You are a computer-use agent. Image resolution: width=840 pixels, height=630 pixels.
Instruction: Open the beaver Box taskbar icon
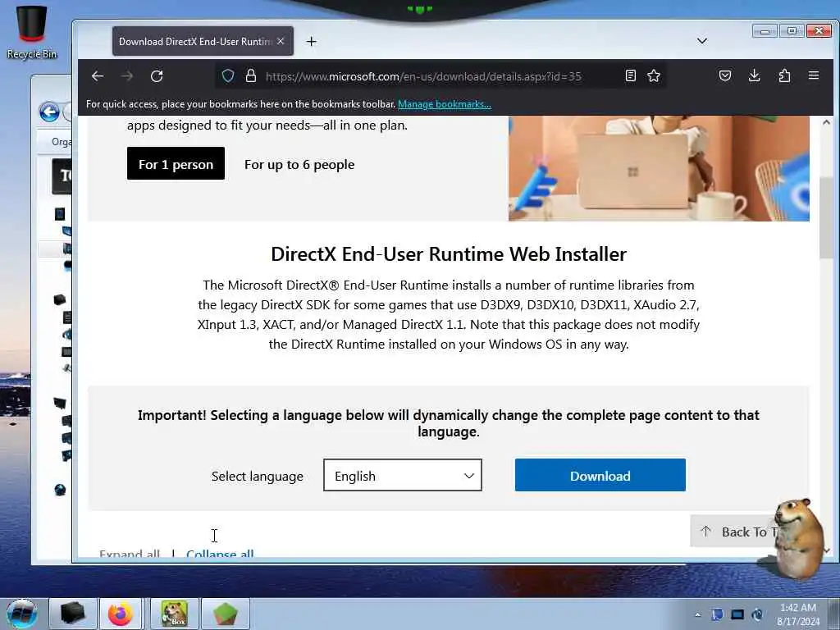[x=175, y=614]
